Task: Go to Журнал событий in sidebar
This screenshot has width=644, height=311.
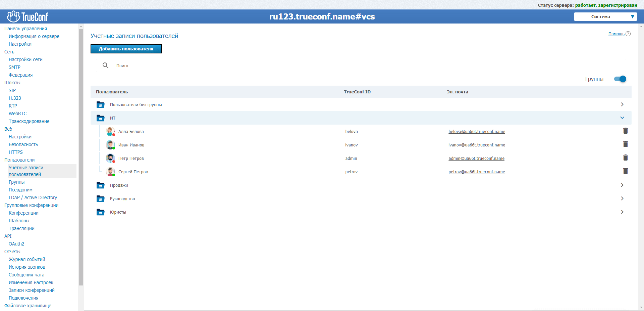Action: pos(27,259)
